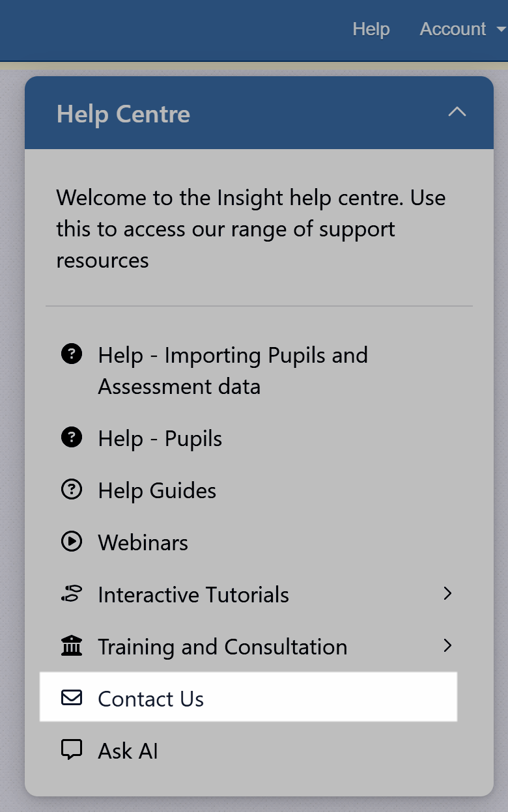Click Help in the top navigation bar

(x=371, y=29)
